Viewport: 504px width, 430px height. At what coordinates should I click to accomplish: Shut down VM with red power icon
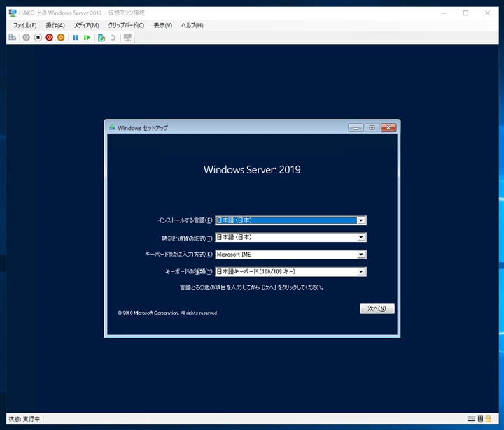click(49, 38)
